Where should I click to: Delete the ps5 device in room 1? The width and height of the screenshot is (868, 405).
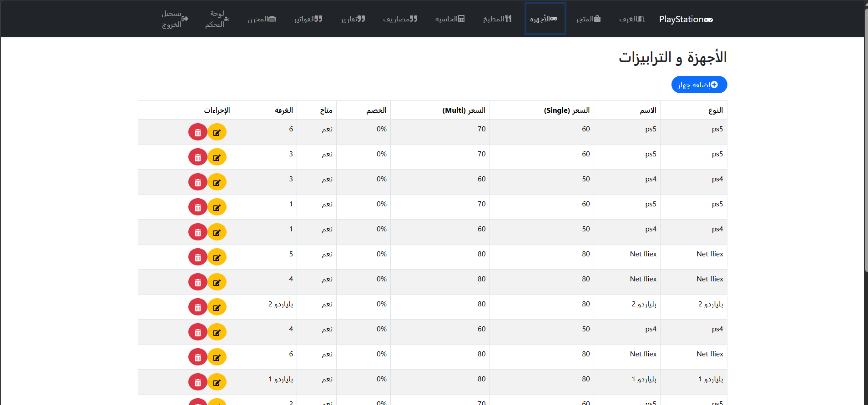pos(198,207)
